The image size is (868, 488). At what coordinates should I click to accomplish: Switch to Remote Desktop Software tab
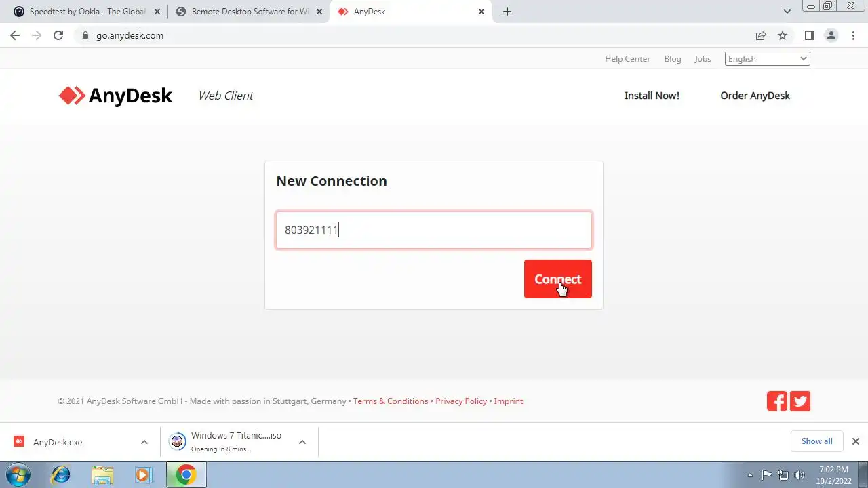point(248,12)
